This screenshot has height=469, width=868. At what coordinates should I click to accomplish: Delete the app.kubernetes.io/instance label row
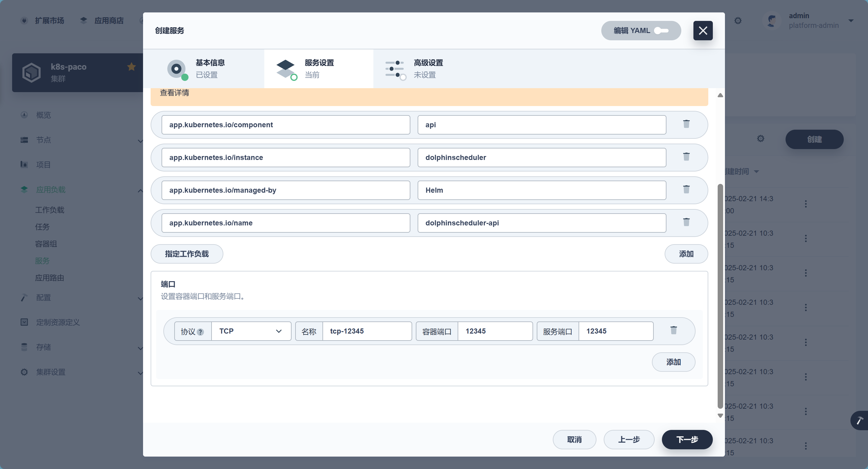(686, 157)
